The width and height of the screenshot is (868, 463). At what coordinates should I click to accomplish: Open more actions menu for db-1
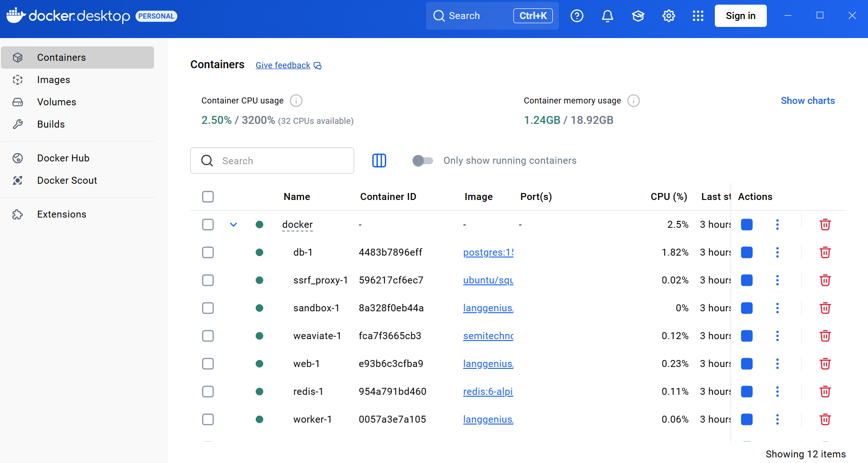[x=777, y=252]
